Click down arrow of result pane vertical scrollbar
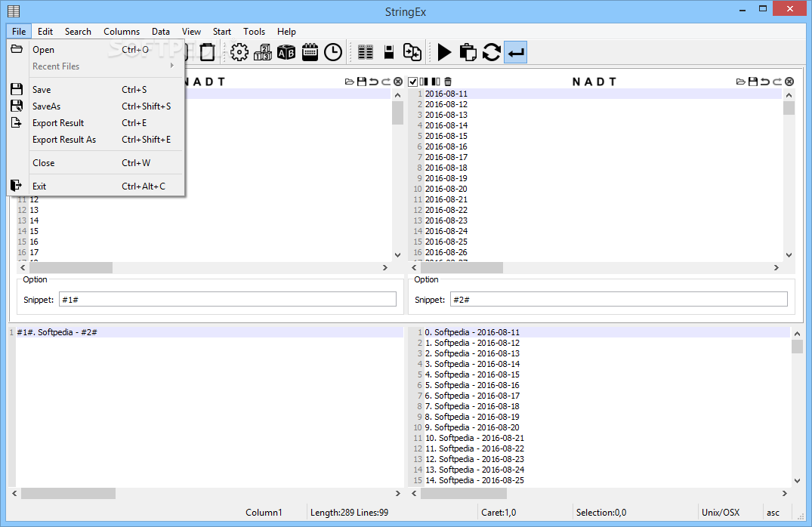 (797, 480)
